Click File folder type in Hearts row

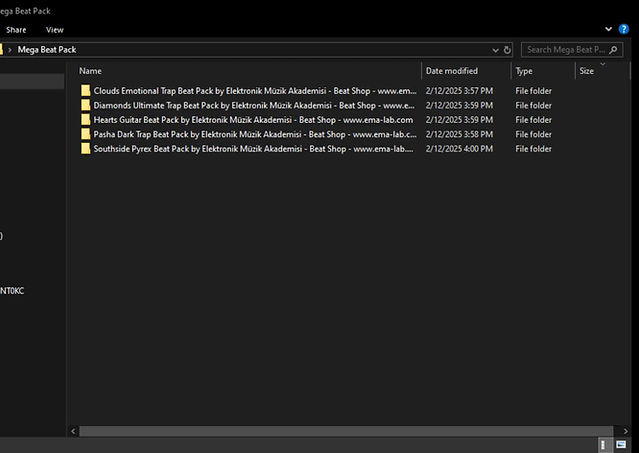pyautogui.click(x=533, y=120)
